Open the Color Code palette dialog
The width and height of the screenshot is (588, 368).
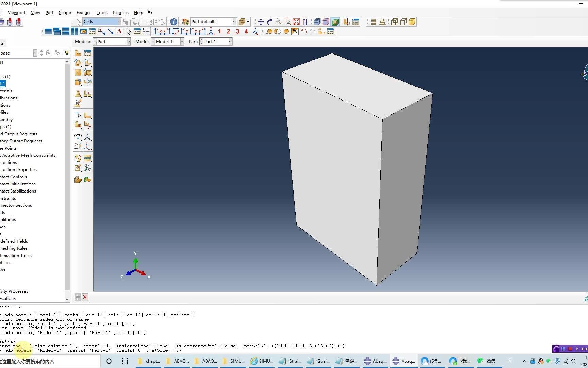coord(185,21)
